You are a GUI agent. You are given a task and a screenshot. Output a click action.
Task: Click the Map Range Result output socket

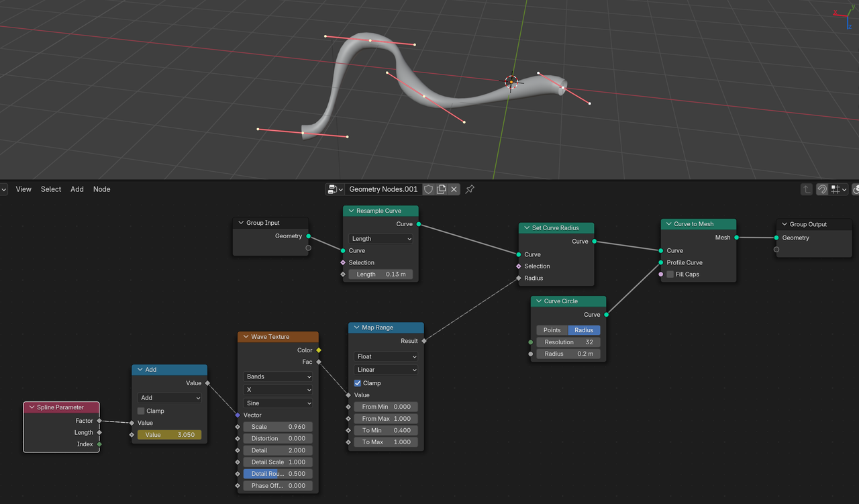pos(424,341)
